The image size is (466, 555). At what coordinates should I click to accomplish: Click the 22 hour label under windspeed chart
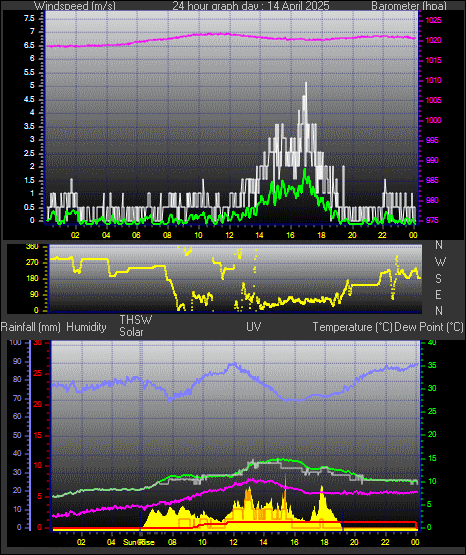[382, 235]
